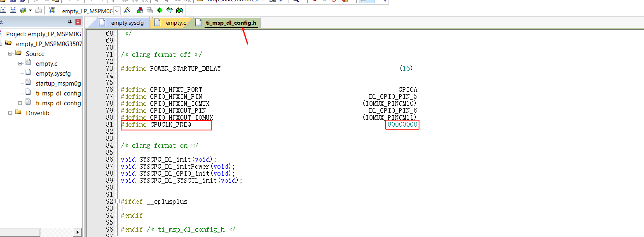The image size is (644, 237).
Task: Click the Rebuild all target files icon
Action: coord(13,10)
